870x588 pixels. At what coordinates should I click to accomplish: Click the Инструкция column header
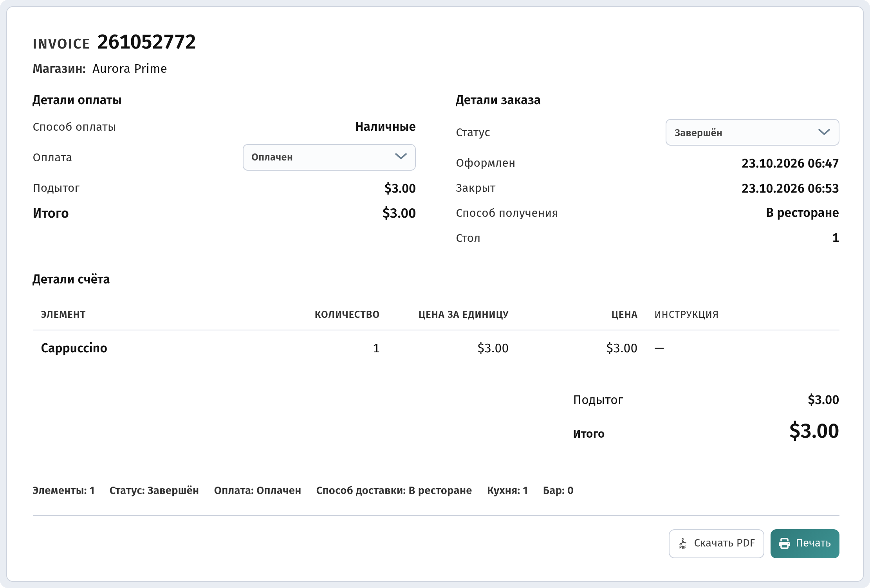click(686, 315)
